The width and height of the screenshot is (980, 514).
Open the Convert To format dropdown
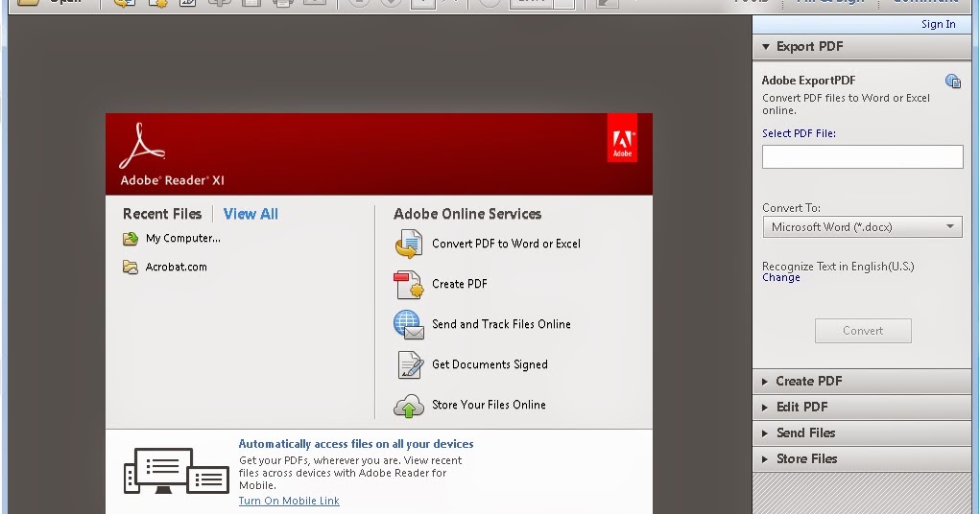pyautogui.click(x=862, y=226)
